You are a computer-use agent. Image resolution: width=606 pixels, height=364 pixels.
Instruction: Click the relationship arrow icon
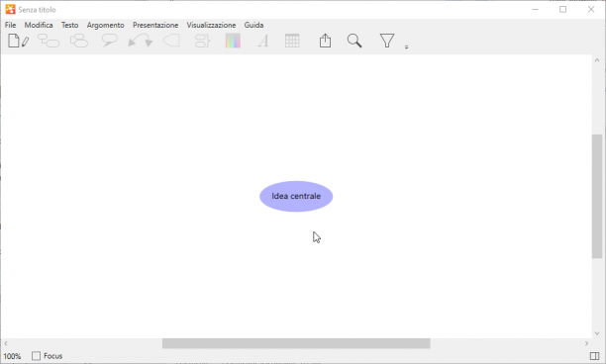(141, 41)
